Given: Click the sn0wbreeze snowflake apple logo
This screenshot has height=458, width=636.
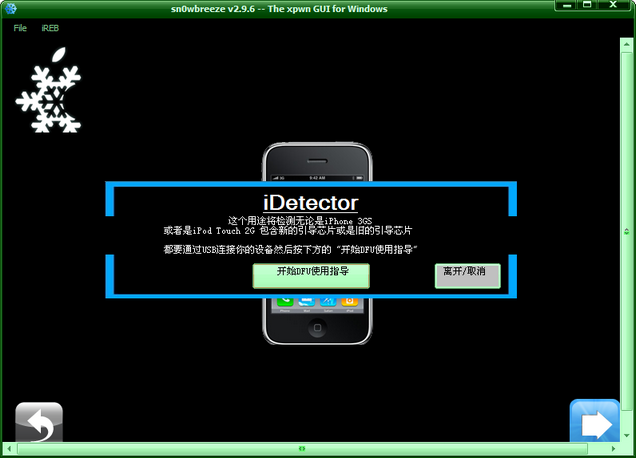Looking at the screenshot, I should [49, 90].
